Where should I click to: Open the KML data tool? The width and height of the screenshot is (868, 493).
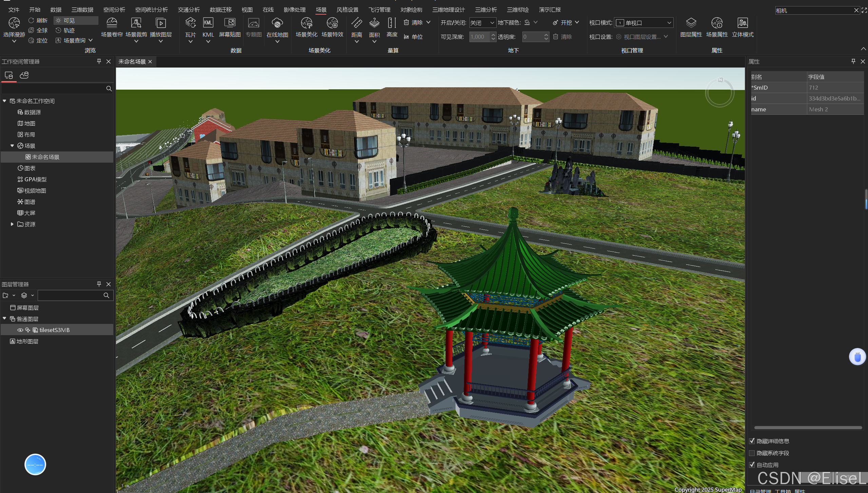(208, 23)
